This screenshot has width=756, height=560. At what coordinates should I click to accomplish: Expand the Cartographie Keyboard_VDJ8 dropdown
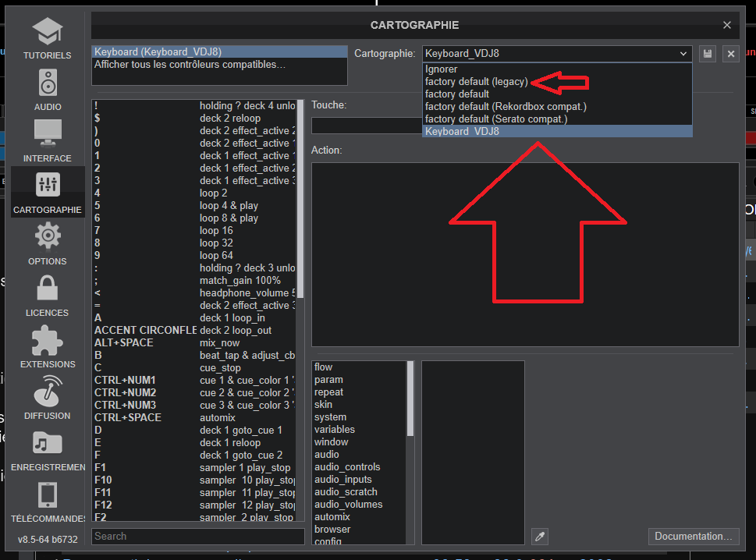click(557, 54)
